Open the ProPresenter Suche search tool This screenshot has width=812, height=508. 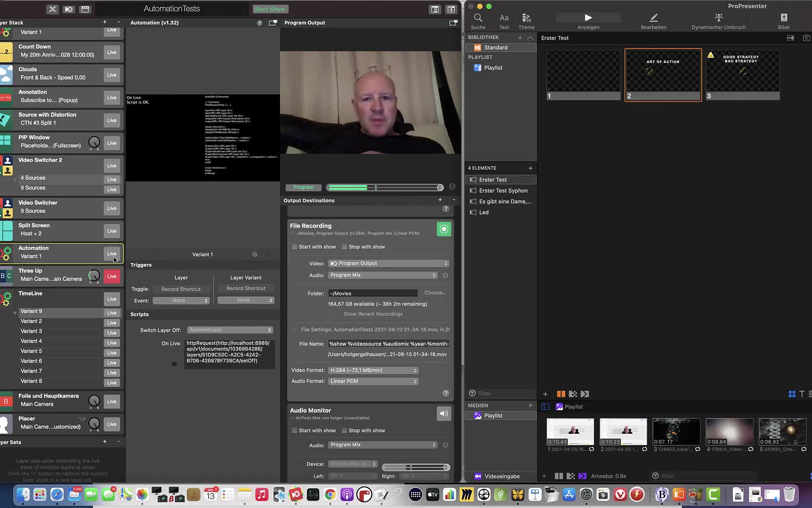click(478, 21)
